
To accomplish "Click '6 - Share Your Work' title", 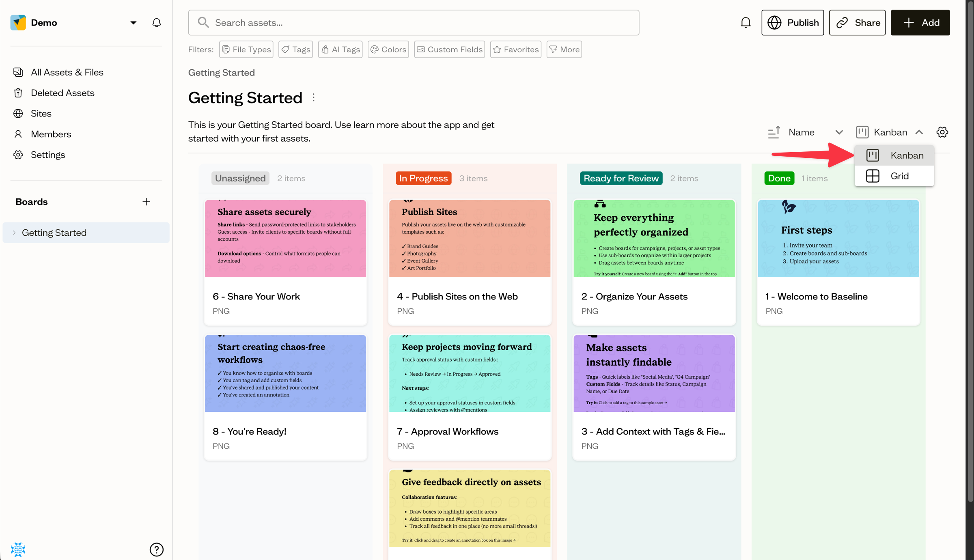I will point(256,297).
